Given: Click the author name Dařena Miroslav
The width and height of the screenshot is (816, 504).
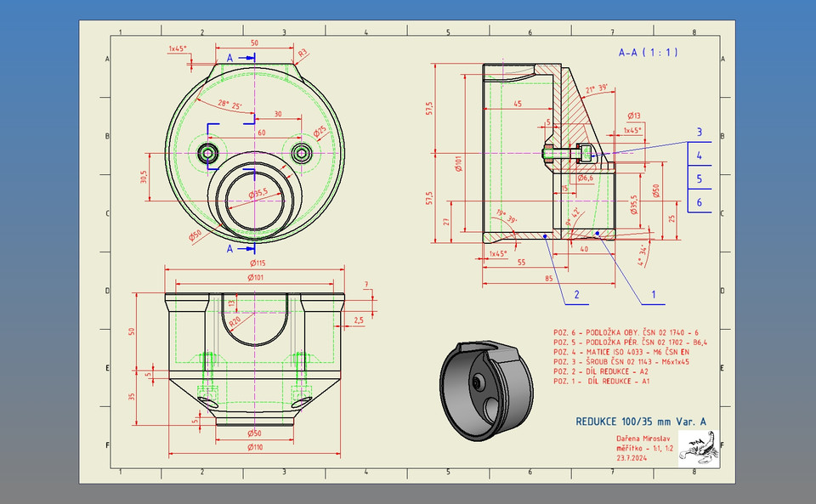Looking at the screenshot, I should [644, 440].
